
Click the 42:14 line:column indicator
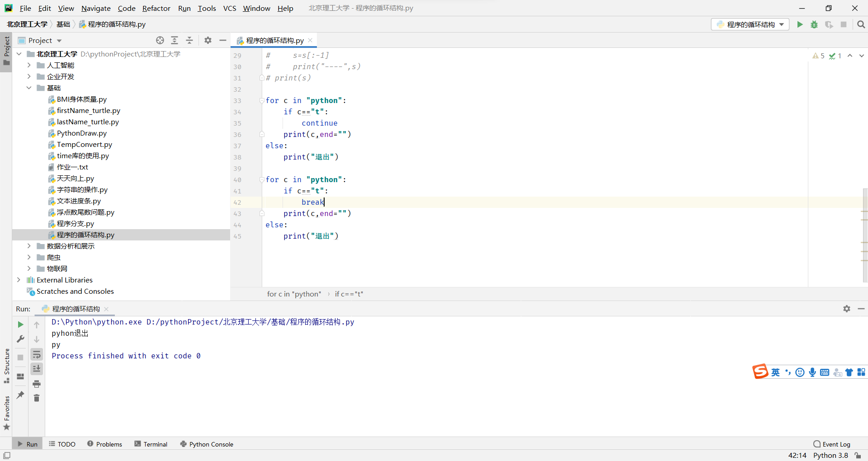tap(797, 456)
